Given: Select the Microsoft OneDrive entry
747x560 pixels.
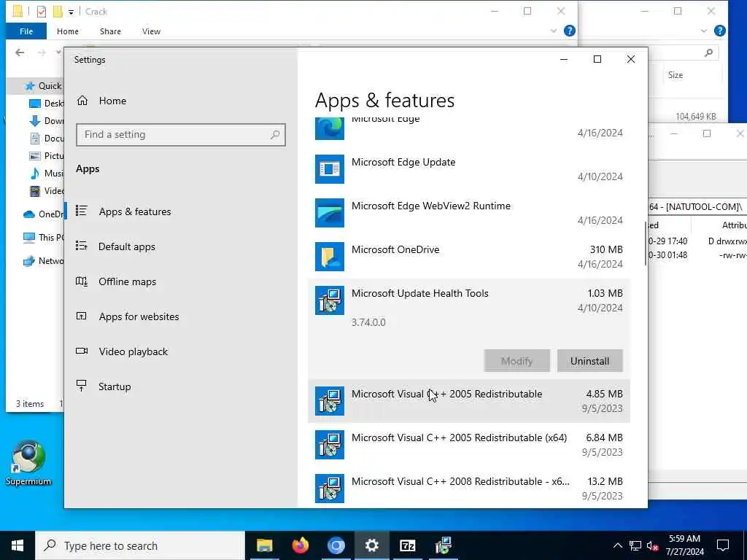Looking at the screenshot, I should click(x=469, y=257).
